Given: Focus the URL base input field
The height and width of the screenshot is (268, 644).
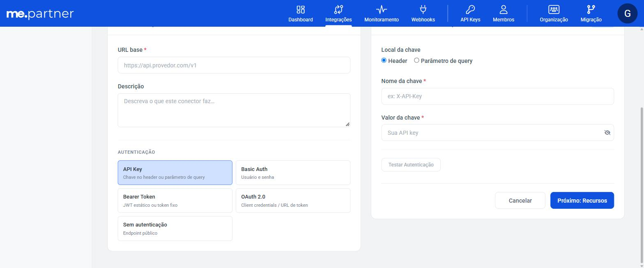Looking at the screenshot, I should pyautogui.click(x=234, y=65).
